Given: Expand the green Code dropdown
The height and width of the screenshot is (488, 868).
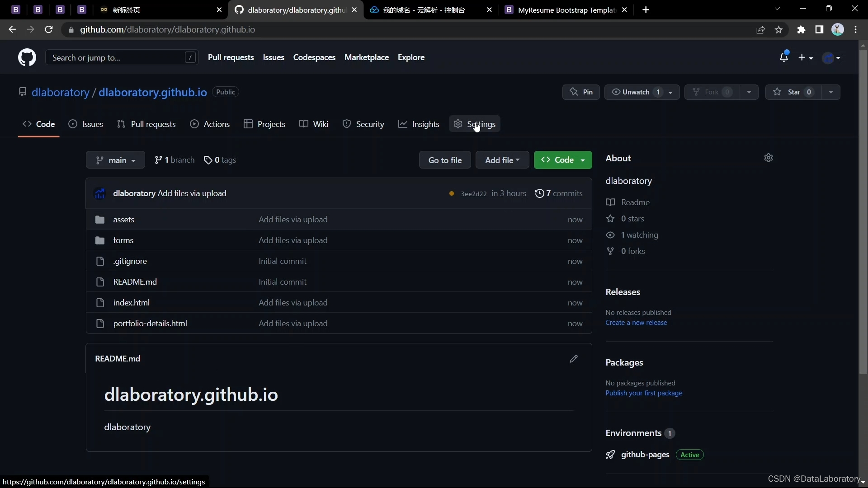Looking at the screenshot, I should tap(562, 160).
